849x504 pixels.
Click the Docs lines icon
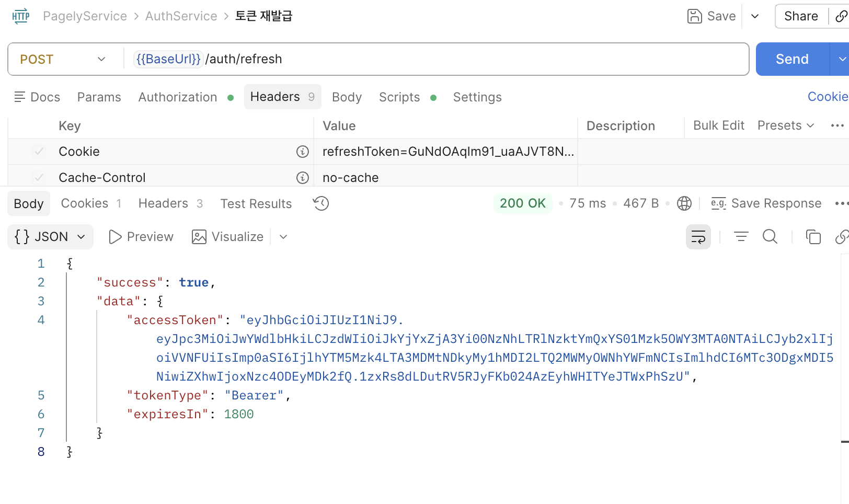coord(19,97)
